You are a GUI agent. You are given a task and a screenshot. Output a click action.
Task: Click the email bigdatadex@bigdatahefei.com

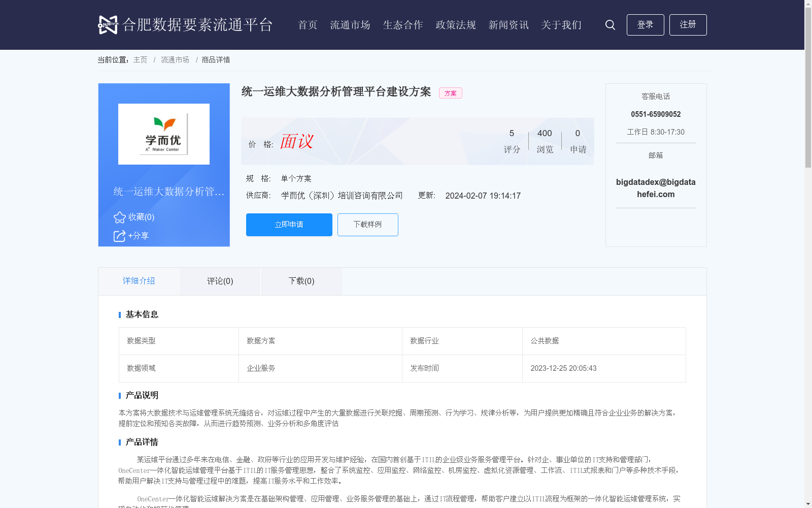click(x=656, y=188)
